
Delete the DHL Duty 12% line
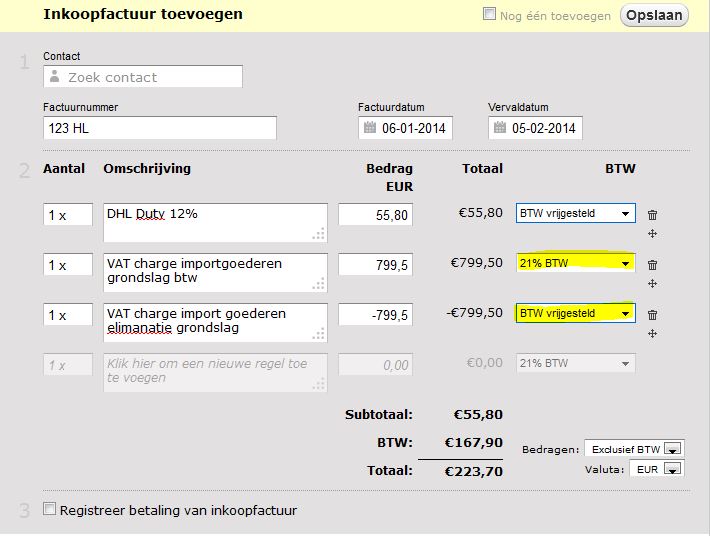point(652,214)
